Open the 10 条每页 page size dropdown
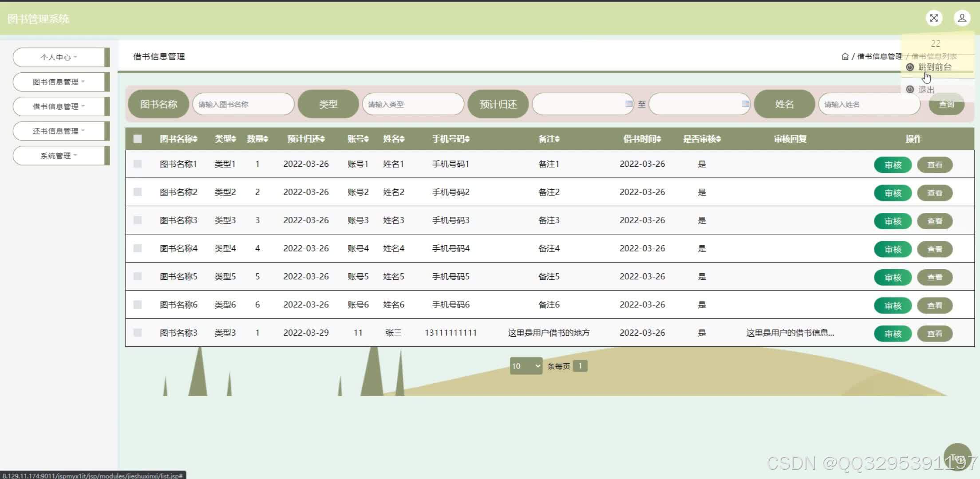 coord(526,366)
